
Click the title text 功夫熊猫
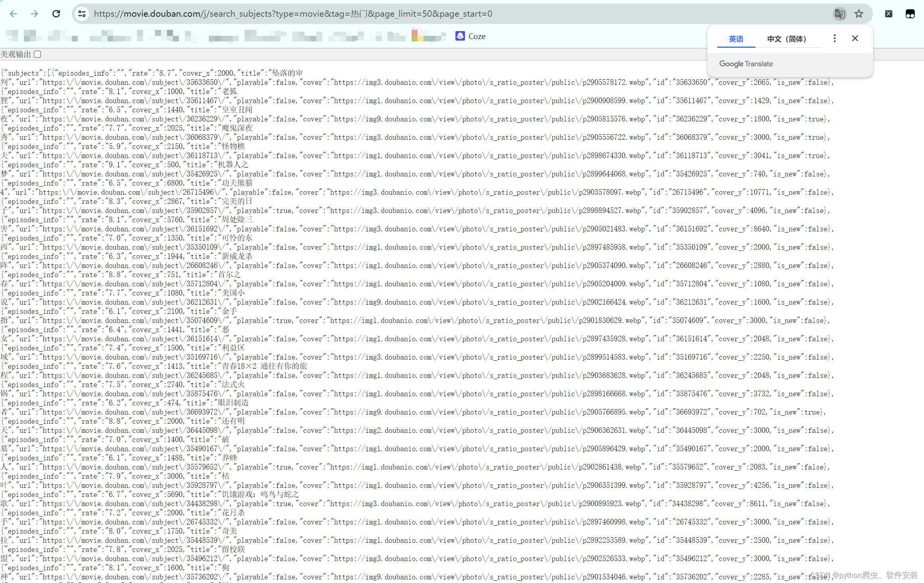[x=237, y=183]
